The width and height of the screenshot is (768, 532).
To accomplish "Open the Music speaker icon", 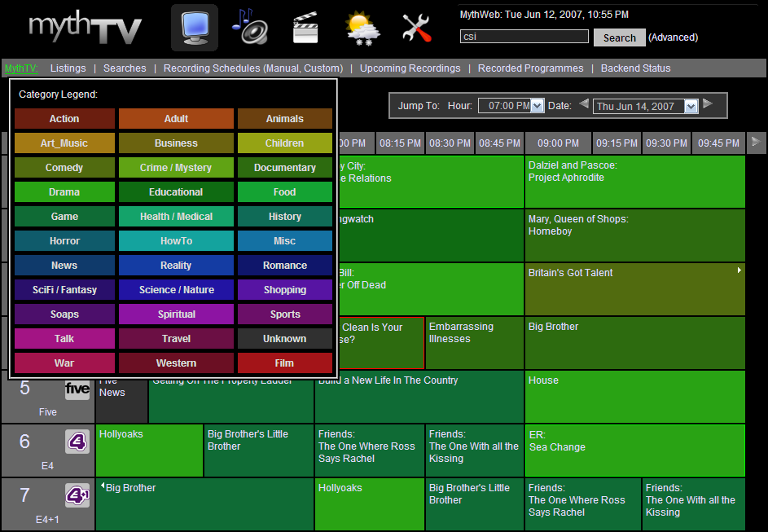I will (250, 27).
